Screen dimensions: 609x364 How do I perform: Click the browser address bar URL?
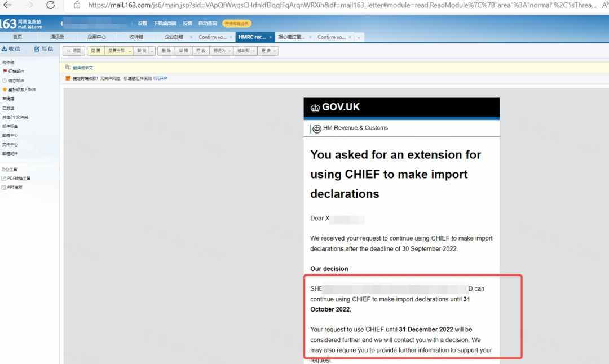[x=342, y=5]
